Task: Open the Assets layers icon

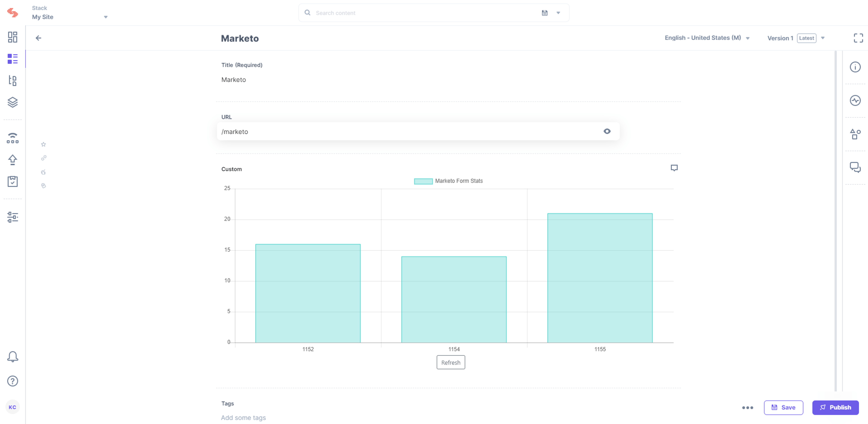Action: tap(12, 102)
